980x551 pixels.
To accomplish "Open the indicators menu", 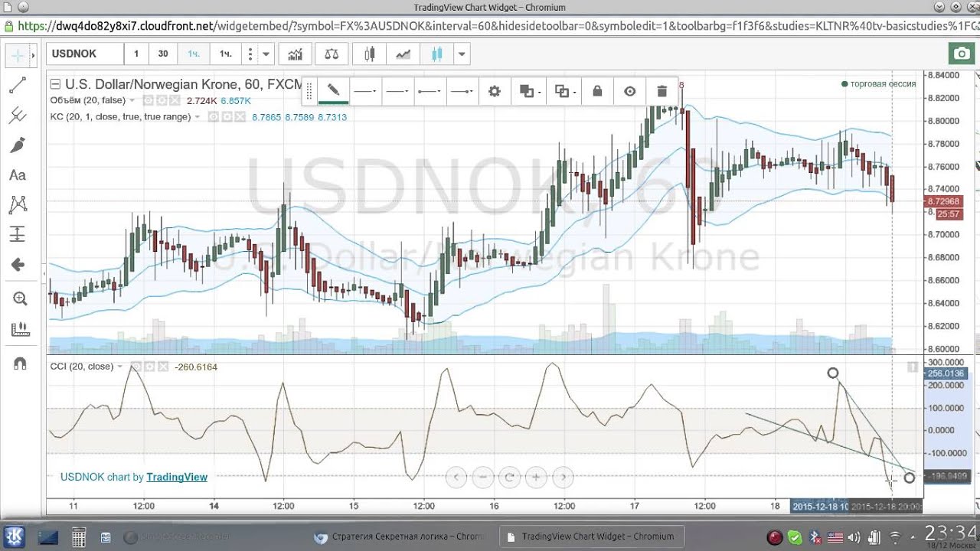I will (294, 54).
